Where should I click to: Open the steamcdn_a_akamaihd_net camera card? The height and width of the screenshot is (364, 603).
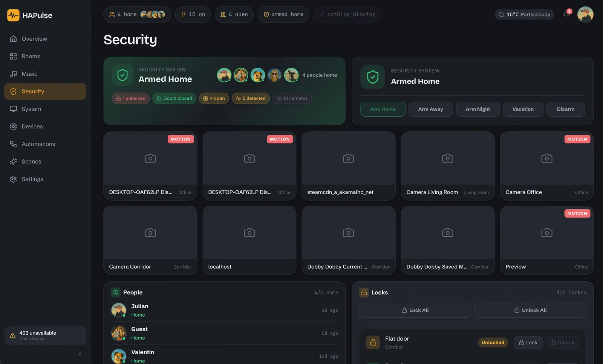pyautogui.click(x=349, y=166)
